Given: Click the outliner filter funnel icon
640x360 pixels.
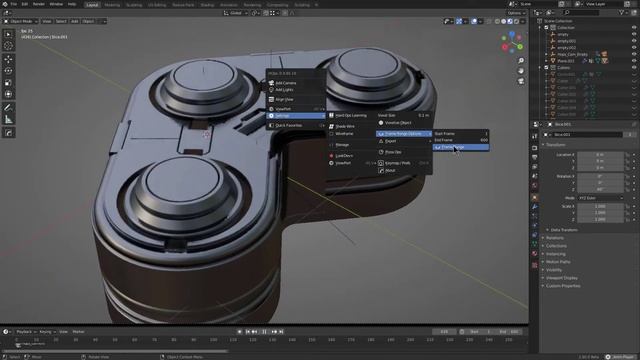Looking at the screenshot, I should [x=622, y=13].
